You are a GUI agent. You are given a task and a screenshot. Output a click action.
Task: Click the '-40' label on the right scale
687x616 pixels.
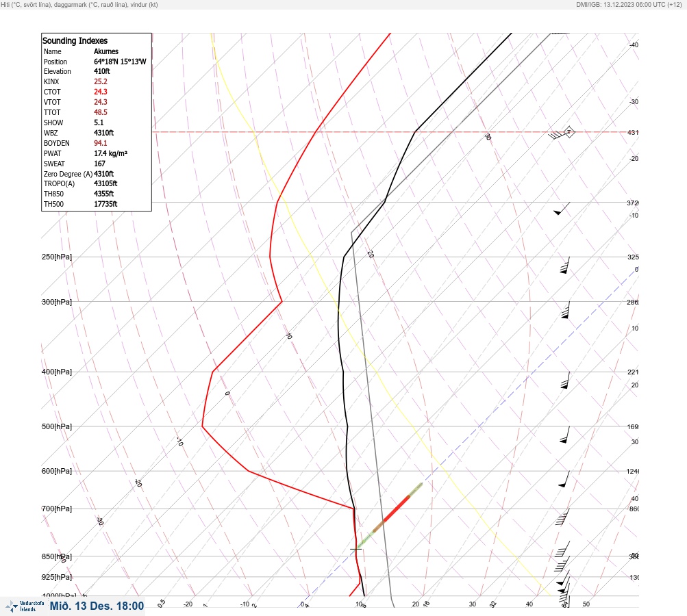pos(634,44)
